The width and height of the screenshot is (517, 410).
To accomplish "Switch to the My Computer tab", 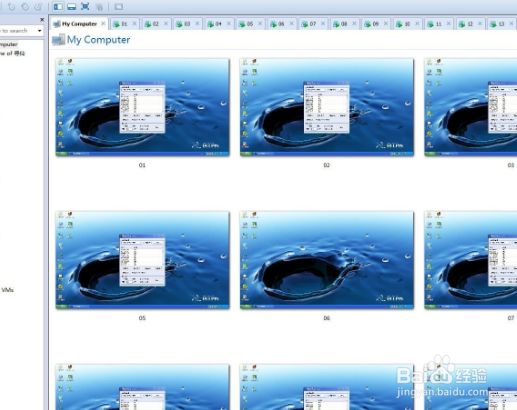I will (x=79, y=24).
